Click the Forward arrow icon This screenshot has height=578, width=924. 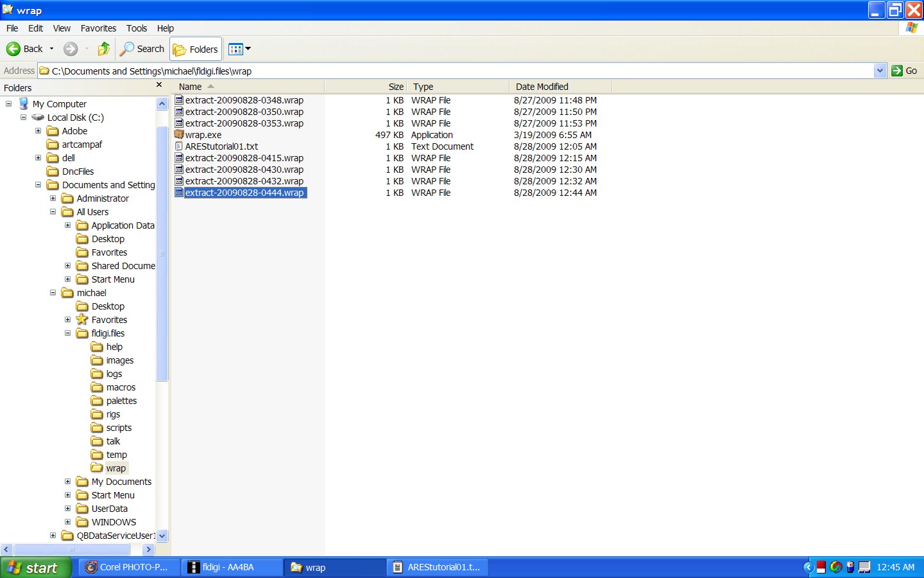(71, 49)
